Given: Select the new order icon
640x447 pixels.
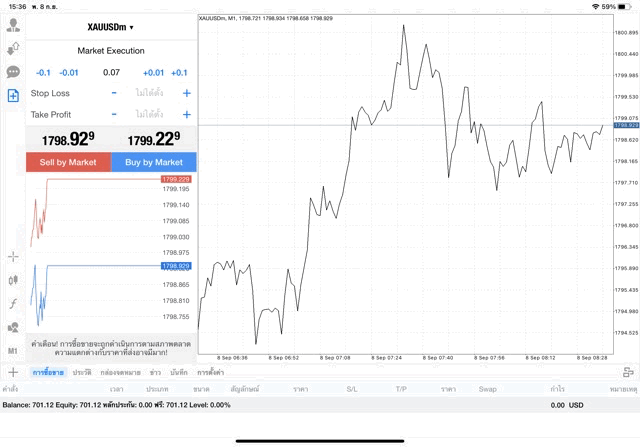Looking at the screenshot, I should (13, 96).
